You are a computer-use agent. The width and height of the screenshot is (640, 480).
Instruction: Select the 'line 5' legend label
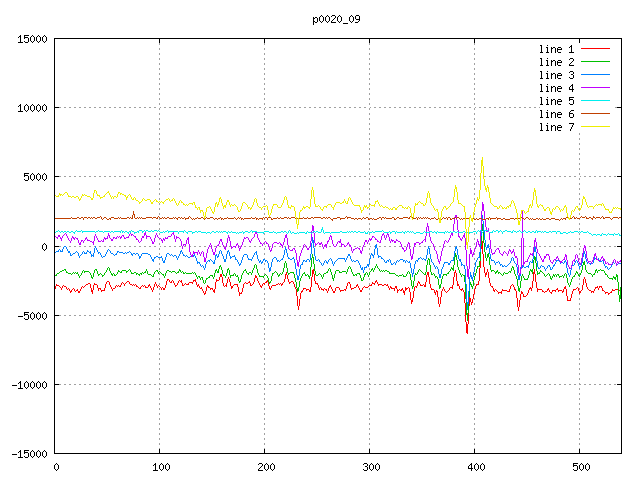[x=556, y=101]
